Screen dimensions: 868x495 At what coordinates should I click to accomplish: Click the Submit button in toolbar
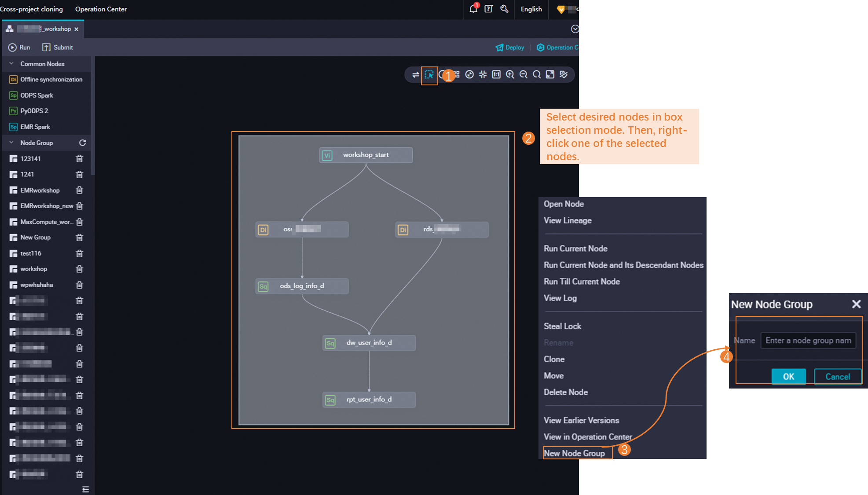[58, 48]
